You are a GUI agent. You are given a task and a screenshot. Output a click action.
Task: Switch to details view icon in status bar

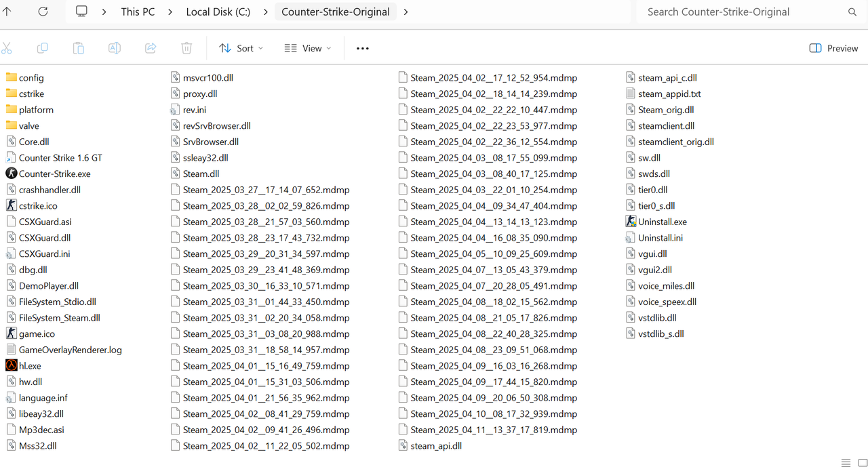tap(846, 462)
